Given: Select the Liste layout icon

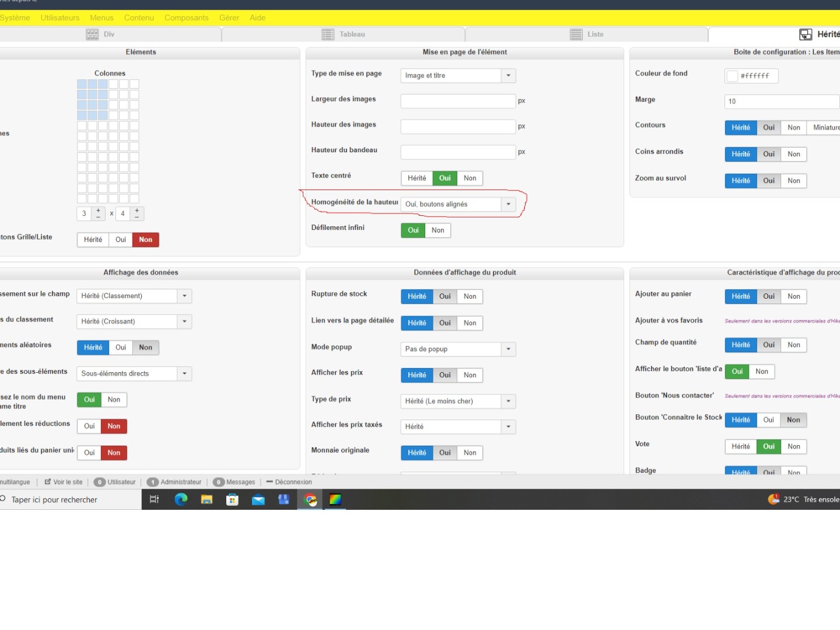Looking at the screenshot, I should click(576, 34).
